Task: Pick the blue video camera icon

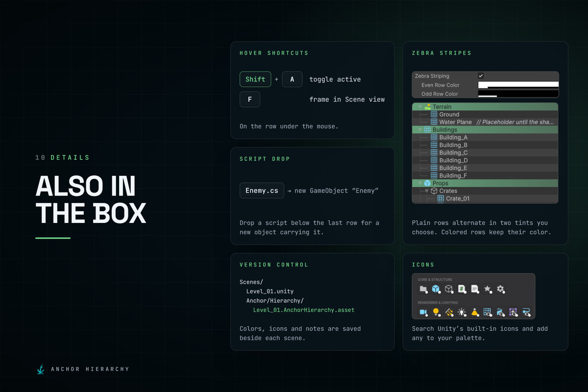Action: click(x=423, y=312)
